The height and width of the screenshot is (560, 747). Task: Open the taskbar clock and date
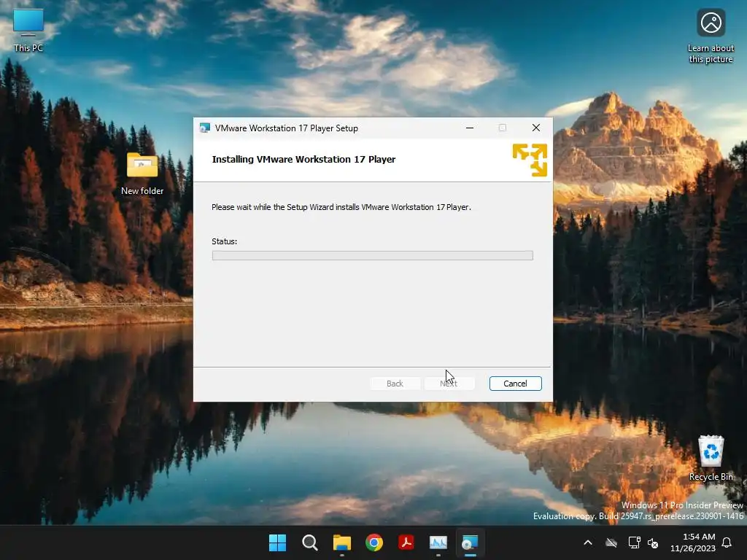point(693,542)
